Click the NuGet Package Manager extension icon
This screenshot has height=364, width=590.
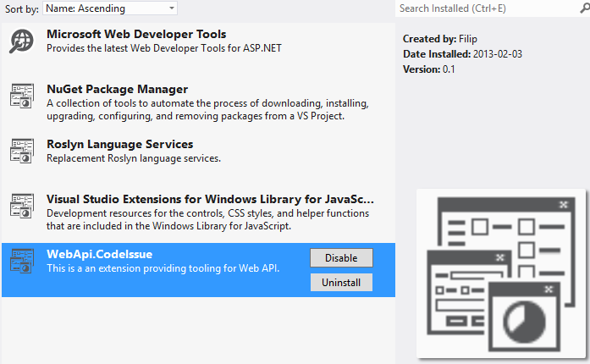pos(22,96)
